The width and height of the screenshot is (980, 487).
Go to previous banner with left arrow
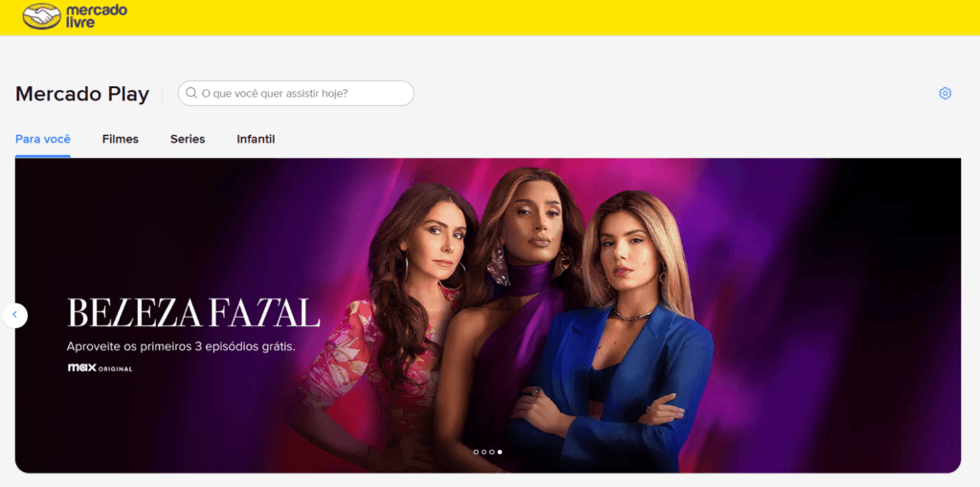[x=15, y=315]
